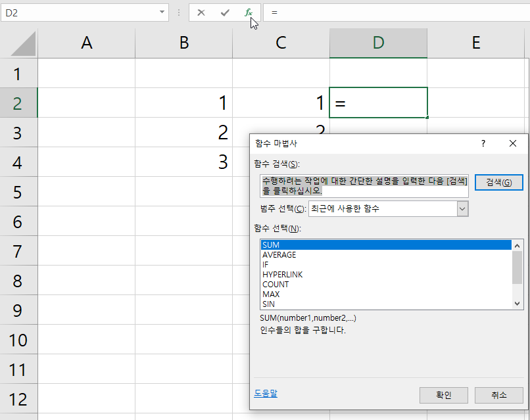
Task: Click the 확인 button to confirm
Action: (x=443, y=395)
